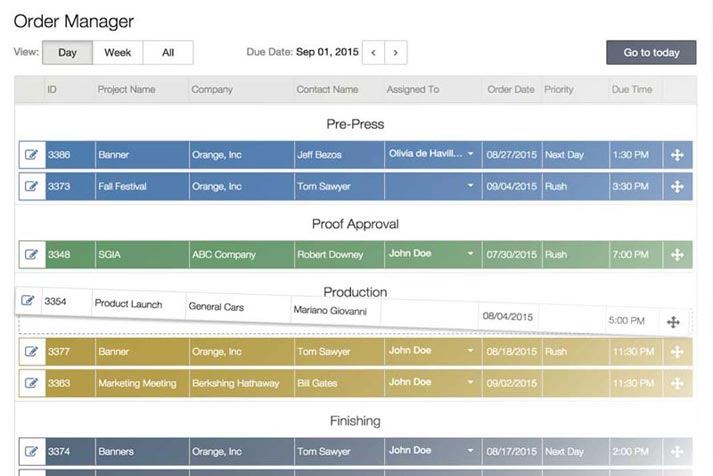Viewport: 713px width, 476px height.
Task: Go to previous due date
Action: click(373, 52)
